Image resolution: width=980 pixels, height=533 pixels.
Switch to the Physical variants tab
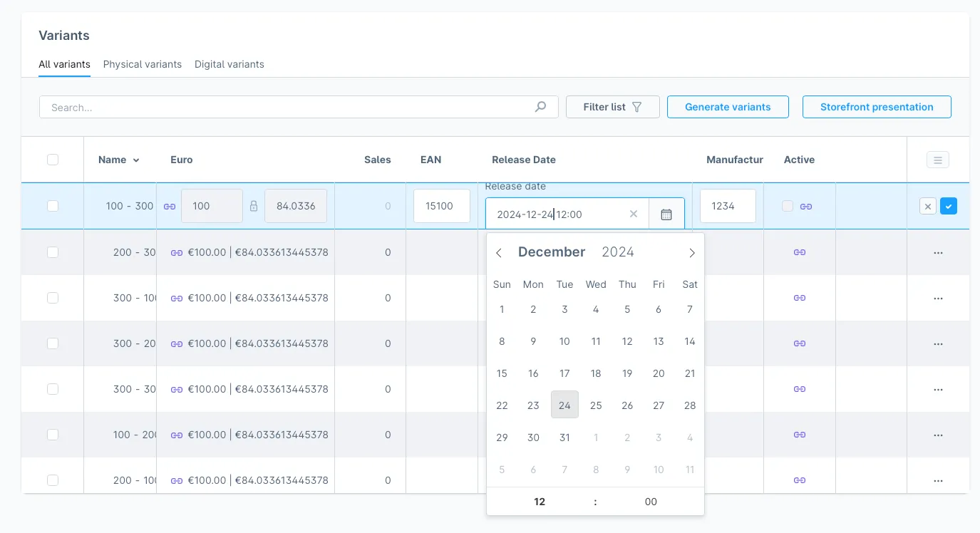click(142, 64)
